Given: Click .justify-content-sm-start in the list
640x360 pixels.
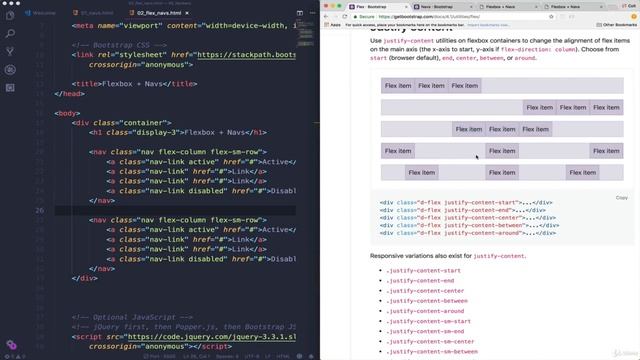Looking at the screenshot, I should (x=428, y=321).
